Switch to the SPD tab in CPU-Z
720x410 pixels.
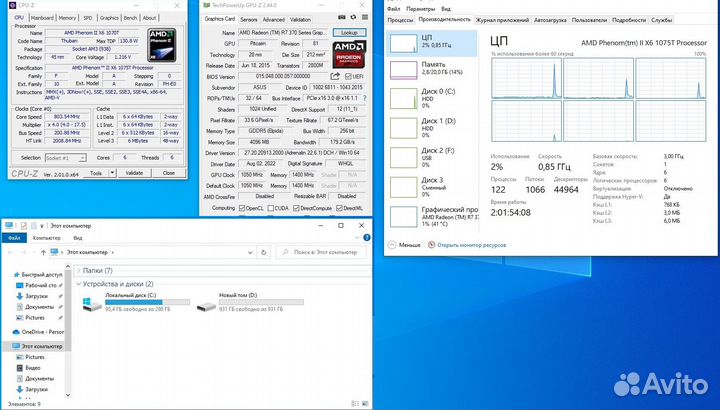[x=88, y=18]
